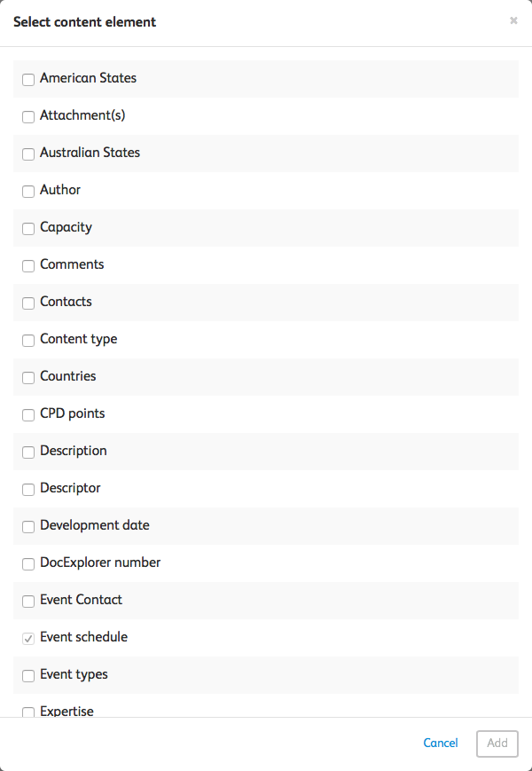Enable the Development date checkbox
Screen dimensions: 532x771
point(28,526)
